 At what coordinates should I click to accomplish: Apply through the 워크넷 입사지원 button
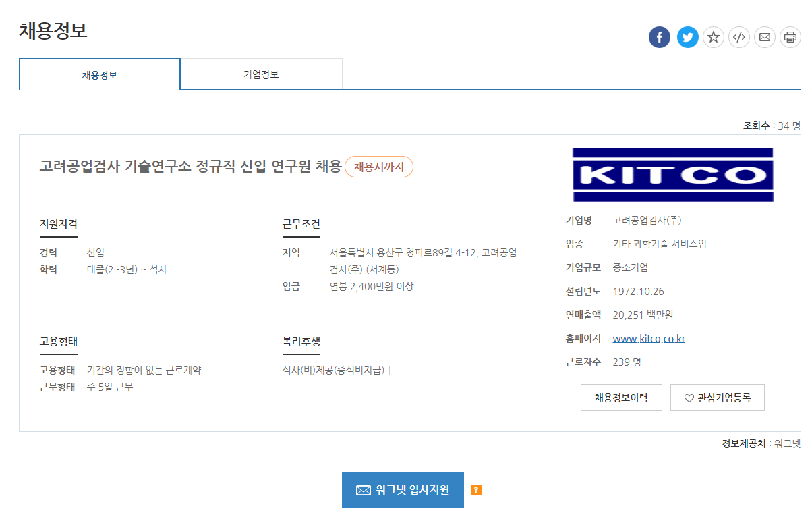403,490
